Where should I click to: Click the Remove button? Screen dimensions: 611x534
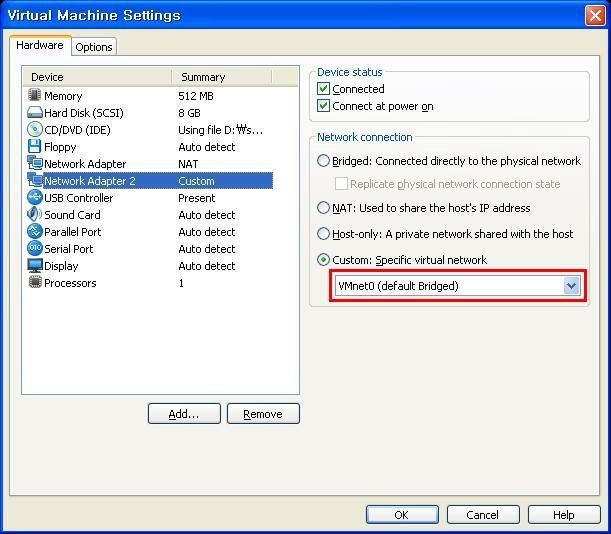[263, 414]
